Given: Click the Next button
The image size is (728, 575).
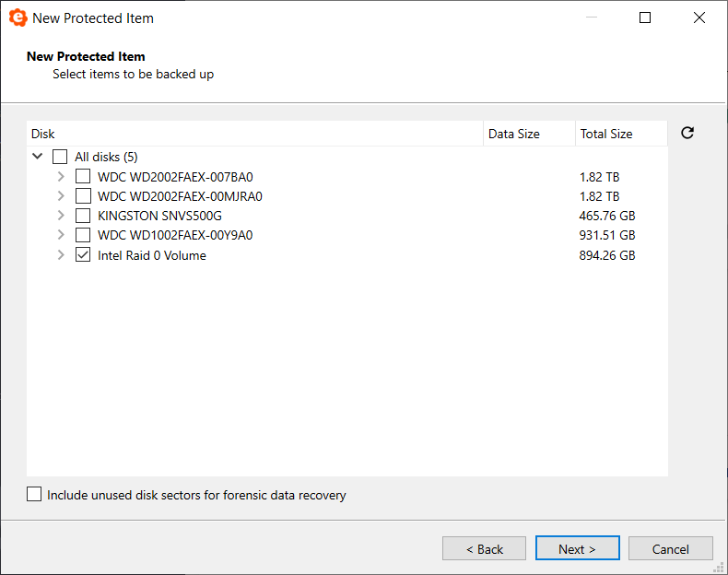Looking at the screenshot, I should (577, 549).
